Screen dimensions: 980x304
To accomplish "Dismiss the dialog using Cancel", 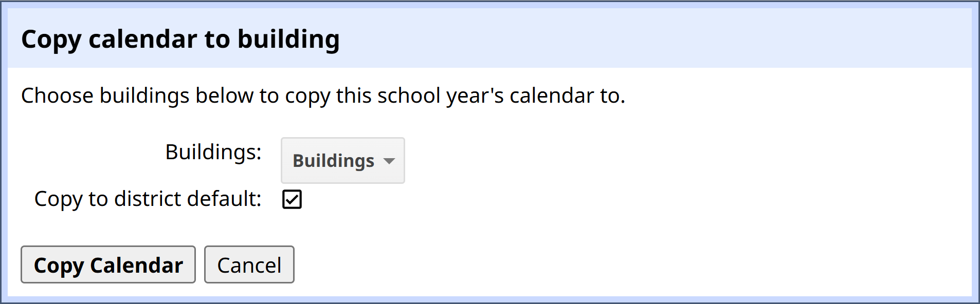I will pyautogui.click(x=249, y=264).
